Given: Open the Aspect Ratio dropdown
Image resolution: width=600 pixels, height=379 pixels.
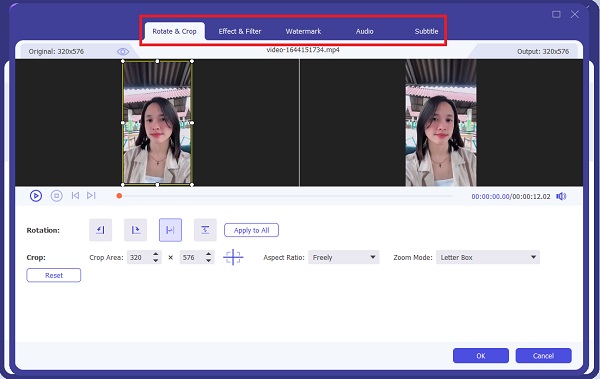Looking at the screenshot, I should tap(344, 257).
